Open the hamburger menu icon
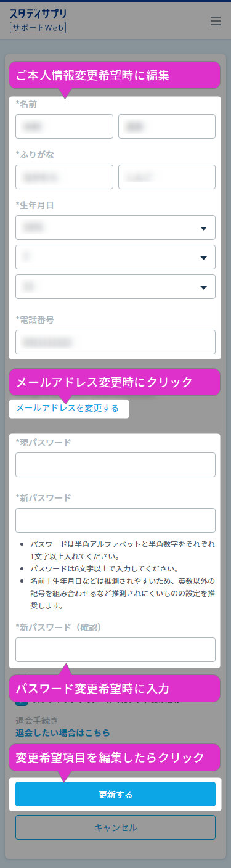231x868 pixels. 215,21
